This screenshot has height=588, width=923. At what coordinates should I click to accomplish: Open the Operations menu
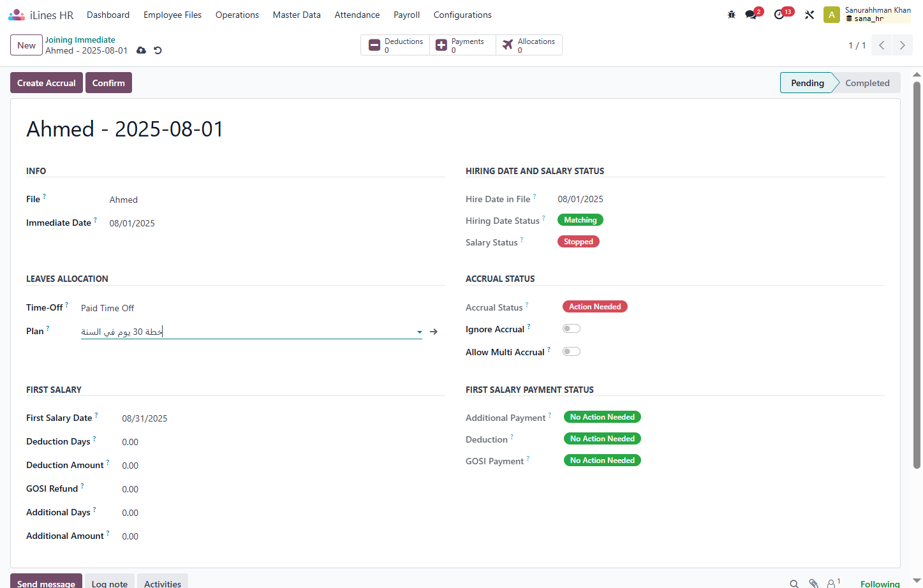pos(237,15)
